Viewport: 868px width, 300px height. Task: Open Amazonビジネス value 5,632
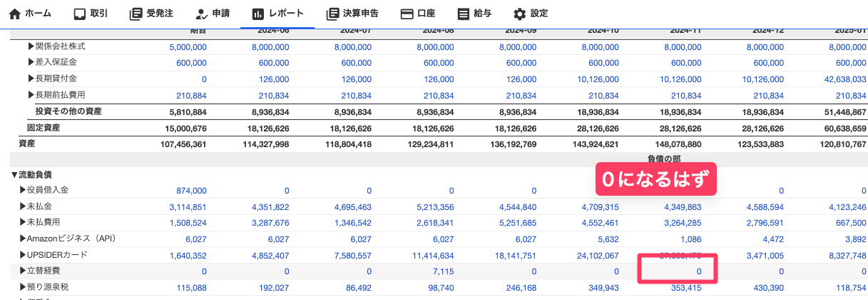[607, 240]
